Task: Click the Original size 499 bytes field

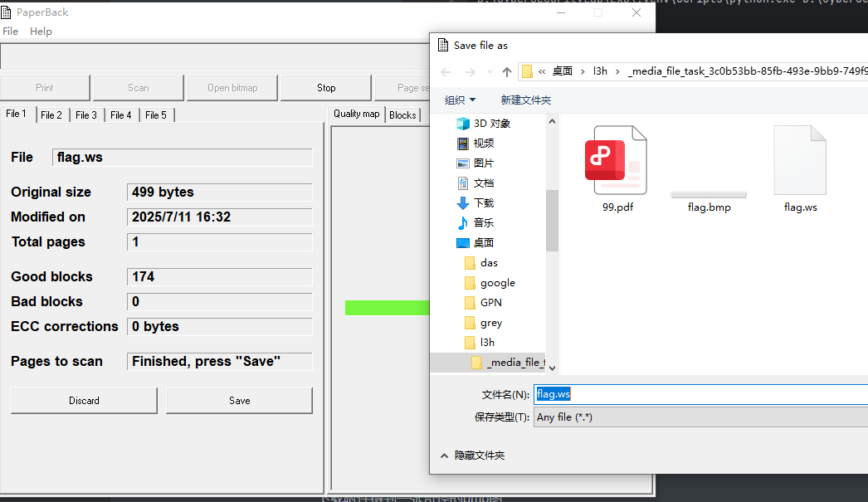Action: (x=220, y=192)
